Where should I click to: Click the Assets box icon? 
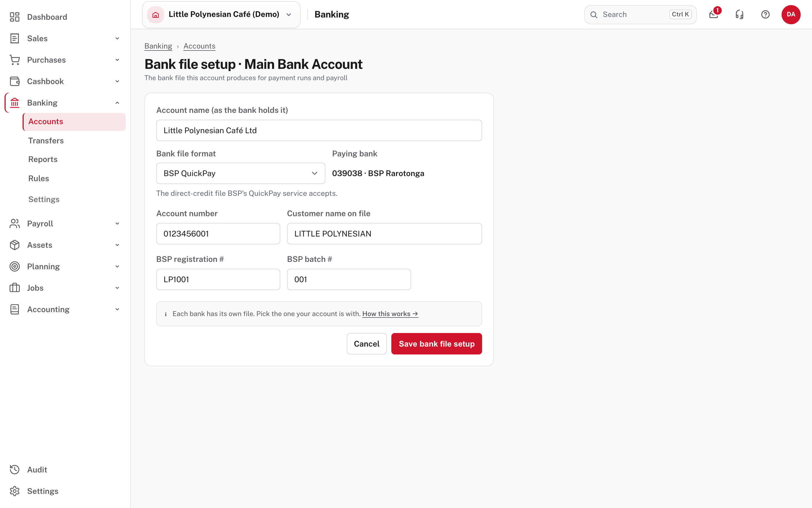click(x=14, y=245)
